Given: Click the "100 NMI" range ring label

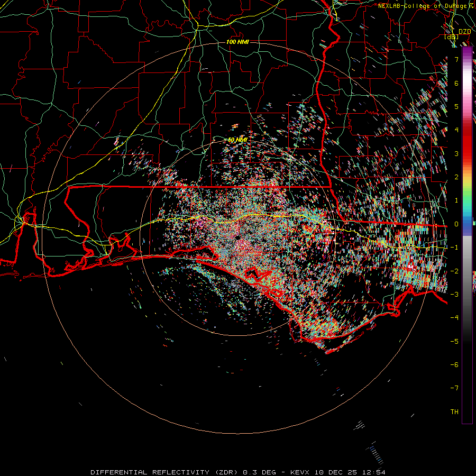Looking at the screenshot, I should coord(237,42).
